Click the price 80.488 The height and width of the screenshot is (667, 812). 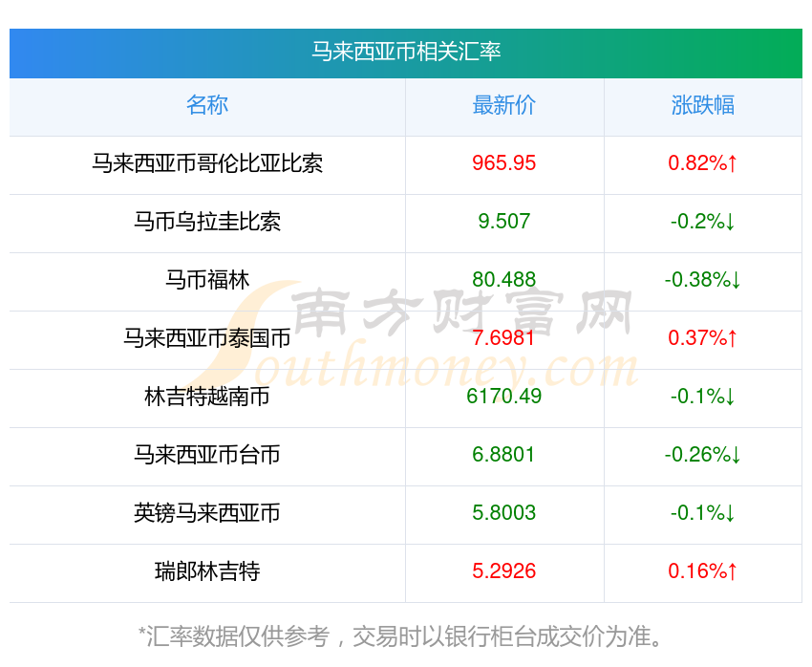503,280
